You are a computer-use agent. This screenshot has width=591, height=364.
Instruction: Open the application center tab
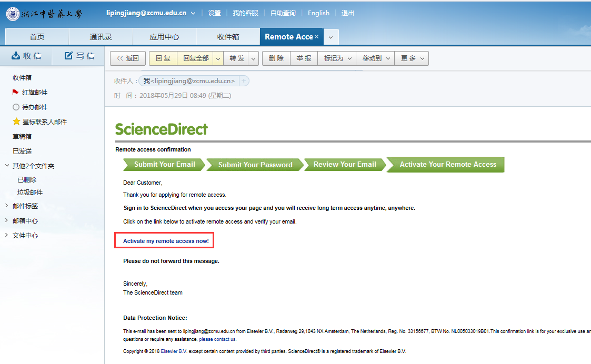coord(164,37)
